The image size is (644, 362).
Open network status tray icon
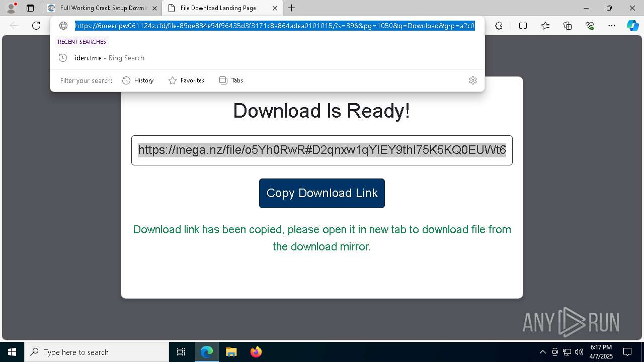(x=567, y=352)
